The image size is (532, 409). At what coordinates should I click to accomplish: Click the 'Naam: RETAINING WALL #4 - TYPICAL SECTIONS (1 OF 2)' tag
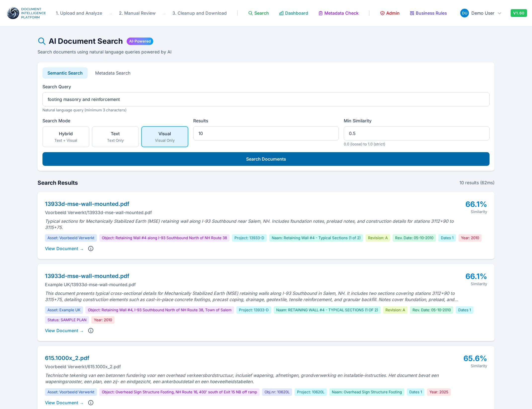click(x=327, y=310)
